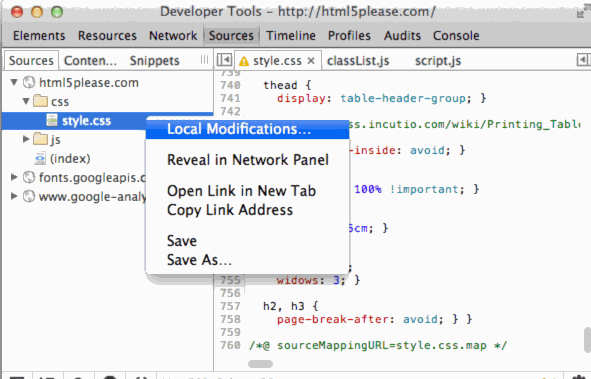Click the globe icon beside html5please.com
The width and height of the screenshot is (591, 379).
pyautogui.click(x=29, y=83)
